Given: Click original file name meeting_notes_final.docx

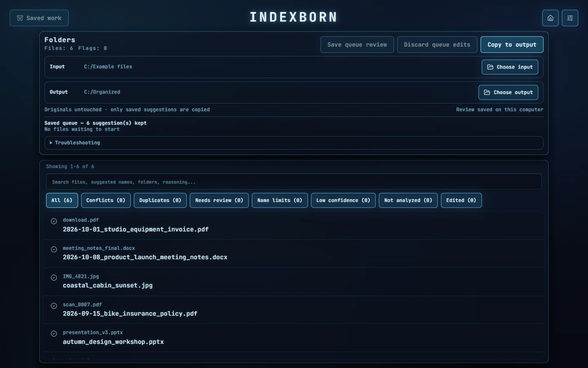Looking at the screenshot, I should coord(99,248).
